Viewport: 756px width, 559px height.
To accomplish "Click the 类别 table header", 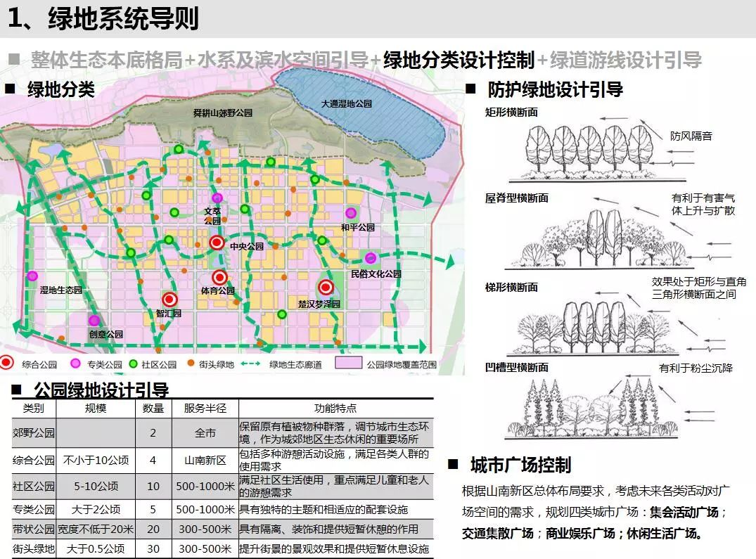I will (x=33, y=408).
